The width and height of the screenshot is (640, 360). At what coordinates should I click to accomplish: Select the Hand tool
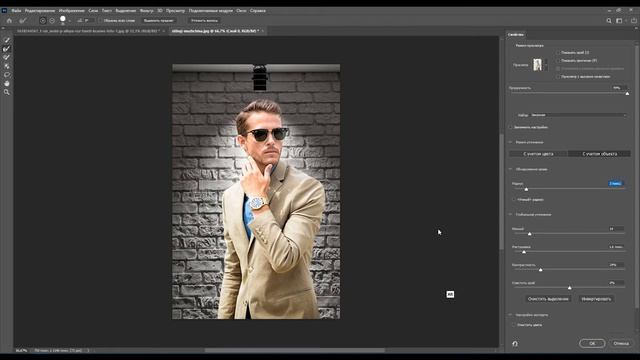pyautogui.click(x=7, y=83)
